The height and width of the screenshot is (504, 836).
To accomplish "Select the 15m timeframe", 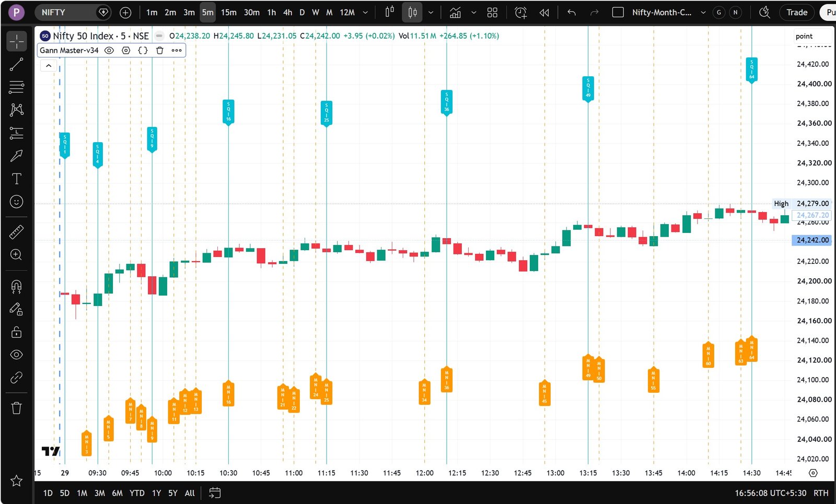I will pos(229,12).
